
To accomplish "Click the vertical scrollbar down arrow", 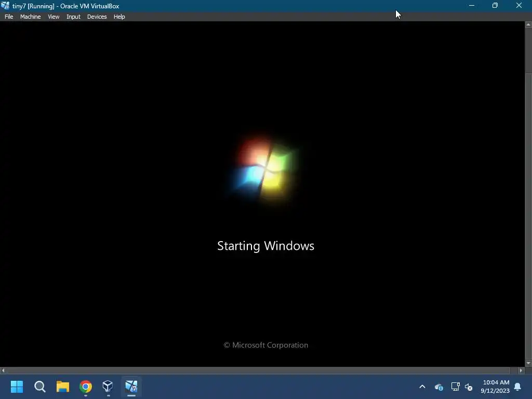I will pyautogui.click(x=528, y=363).
